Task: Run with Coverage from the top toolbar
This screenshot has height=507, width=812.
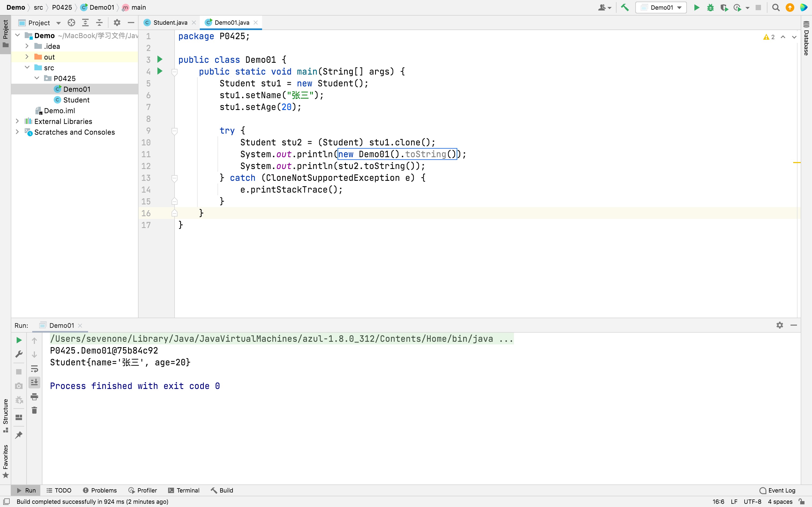Action: tap(724, 8)
